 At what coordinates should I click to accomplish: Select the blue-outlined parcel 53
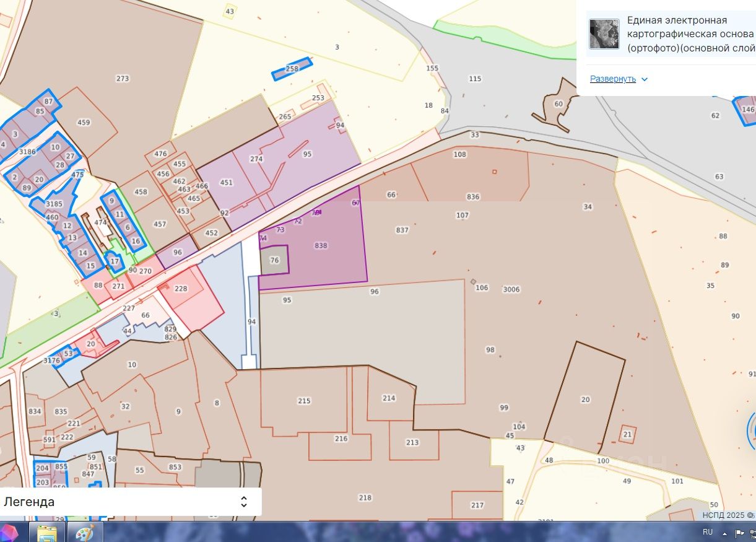(68, 354)
